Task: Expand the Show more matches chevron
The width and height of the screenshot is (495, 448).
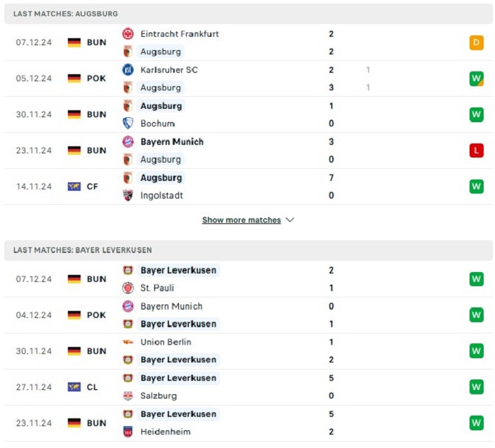Action: click(x=290, y=220)
